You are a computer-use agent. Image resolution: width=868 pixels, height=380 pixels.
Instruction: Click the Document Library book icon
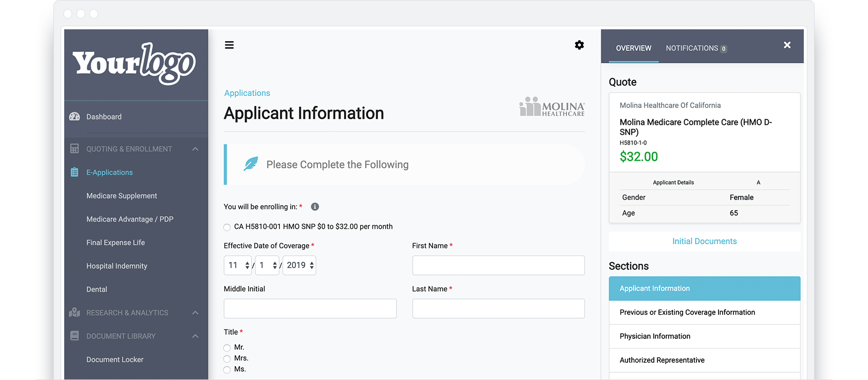click(x=74, y=336)
